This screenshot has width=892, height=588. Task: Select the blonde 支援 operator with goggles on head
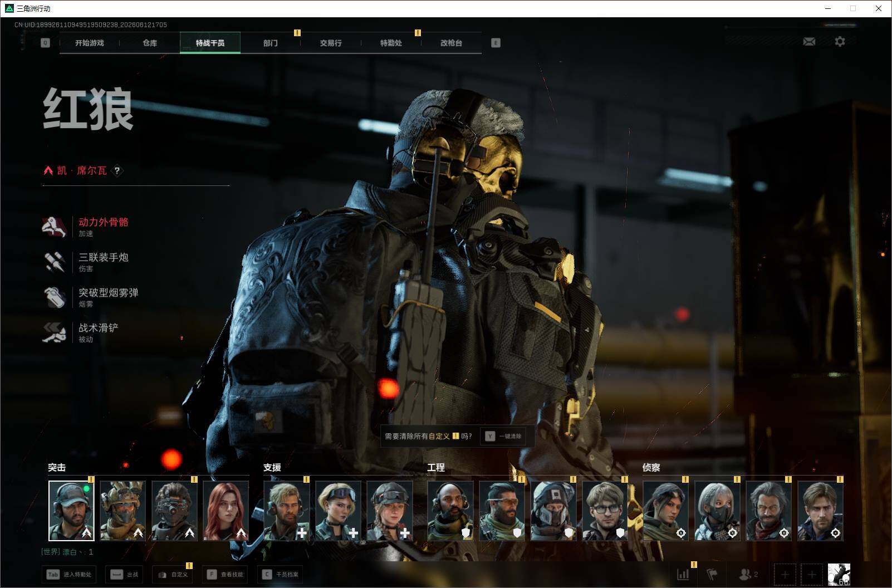(x=338, y=511)
